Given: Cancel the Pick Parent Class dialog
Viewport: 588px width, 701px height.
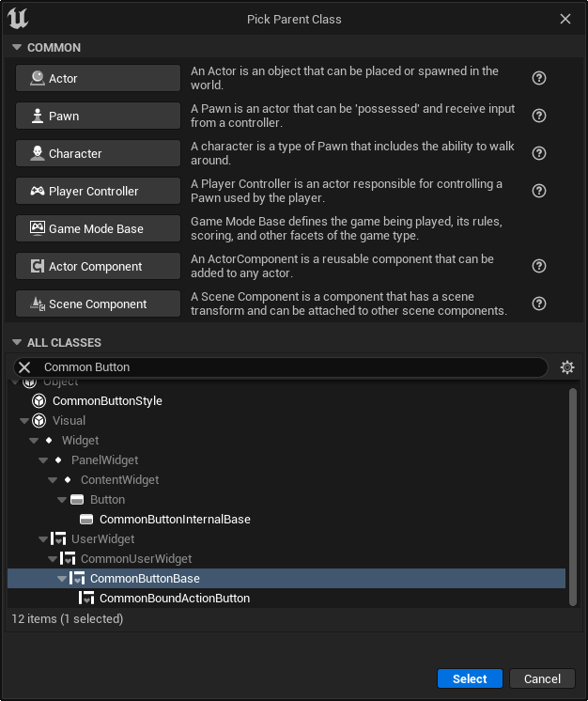Looking at the screenshot, I should coord(542,678).
